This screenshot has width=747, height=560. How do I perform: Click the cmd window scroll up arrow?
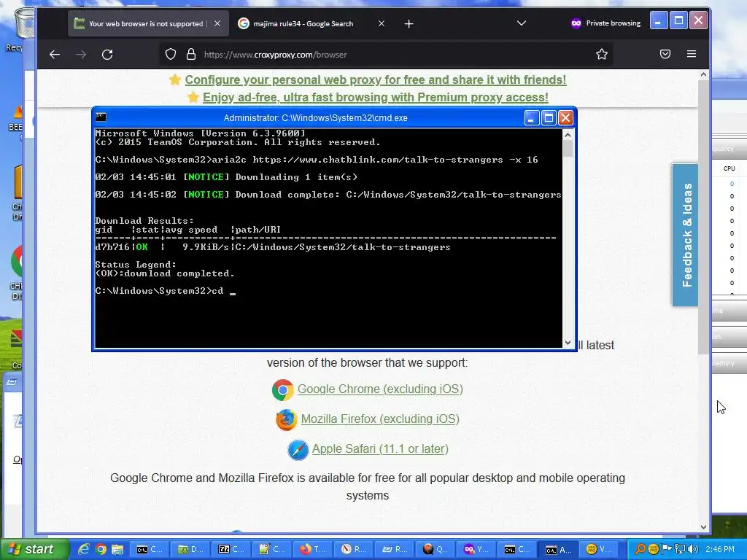point(568,135)
